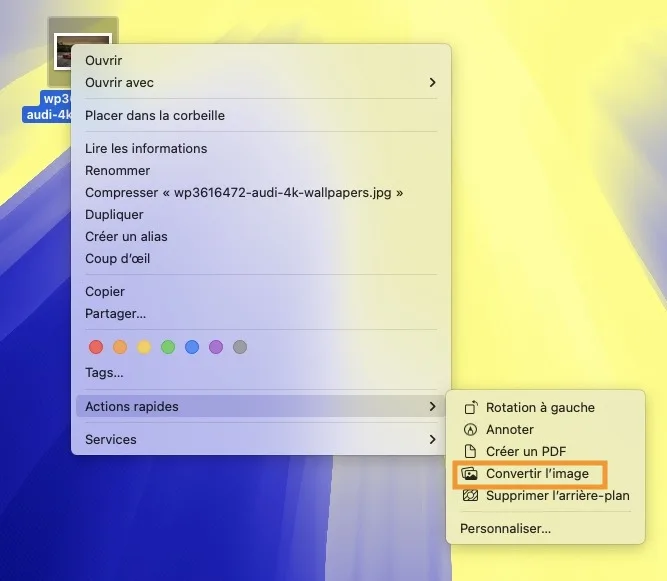Viewport: 667px width, 581px height.
Task: Apply the gray tag color
Action: click(240, 347)
